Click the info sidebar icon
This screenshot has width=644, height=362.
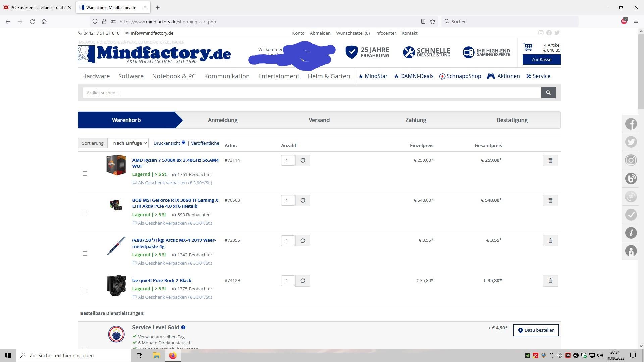(x=631, y=233)
